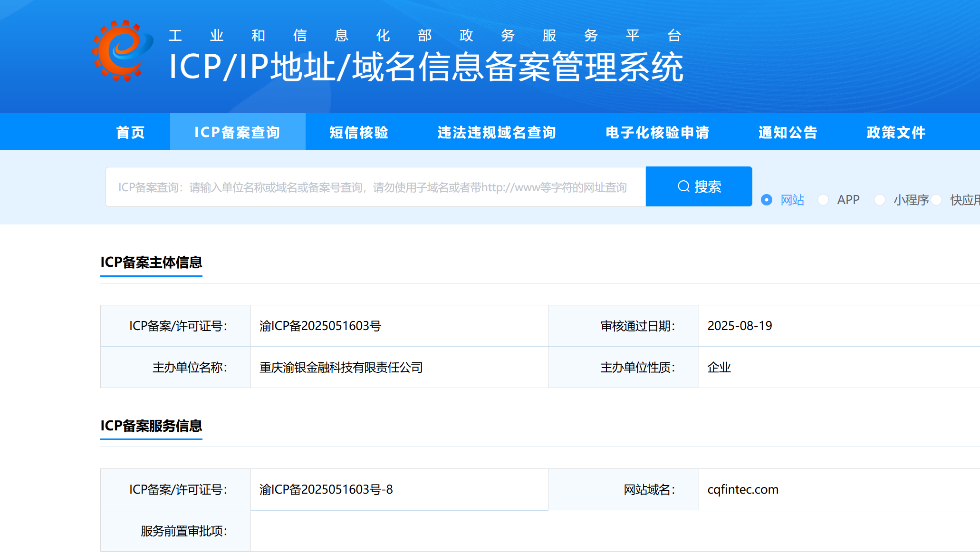Click the MIIT gear logo icon
Screen dimensions: 980x555
122,50
